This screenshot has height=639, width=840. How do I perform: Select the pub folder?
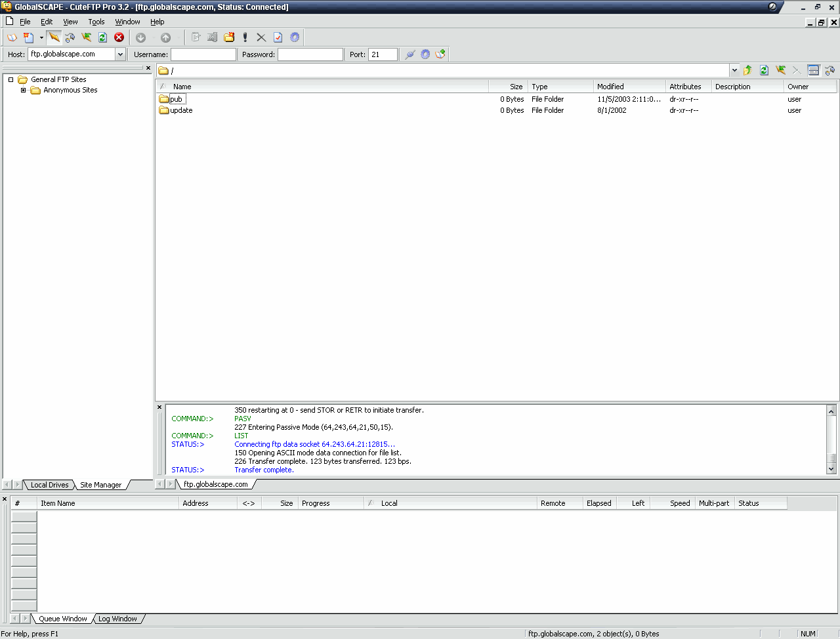point(172,99)
